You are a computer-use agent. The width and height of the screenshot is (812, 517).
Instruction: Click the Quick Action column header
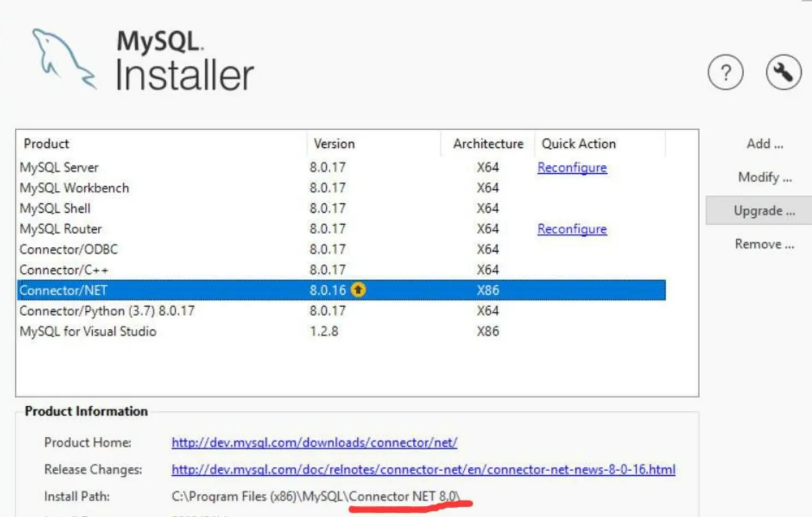tap(600, 144)
